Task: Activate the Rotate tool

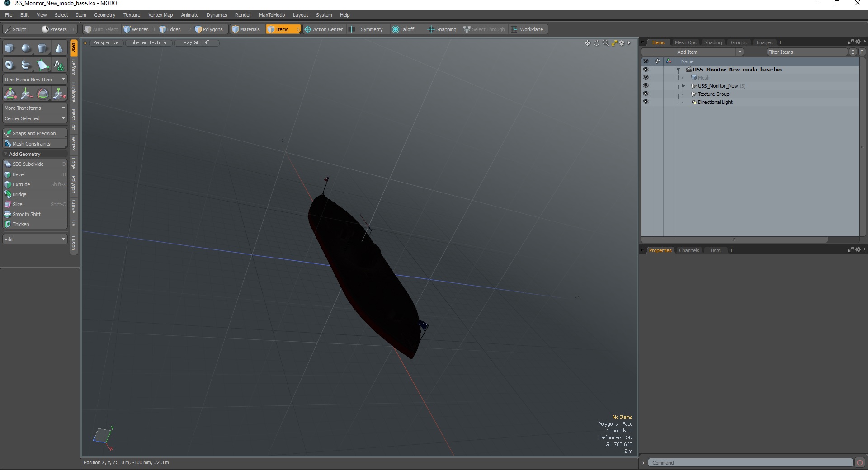Action: click(42, 94)
